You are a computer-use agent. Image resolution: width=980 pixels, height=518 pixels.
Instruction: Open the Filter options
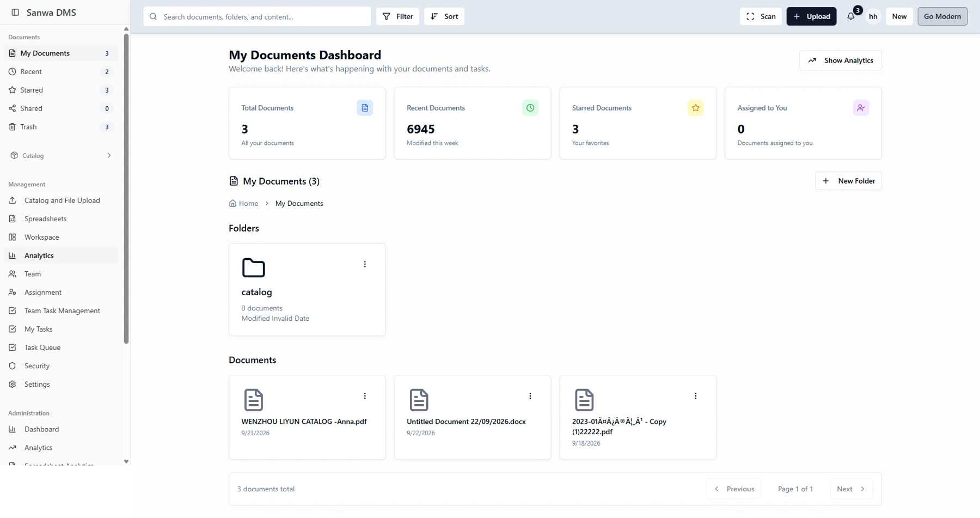click(397, 16)
